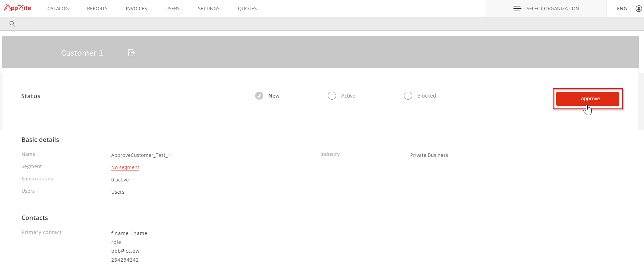
Task: Click the No segment link
Action: [125, 167]
